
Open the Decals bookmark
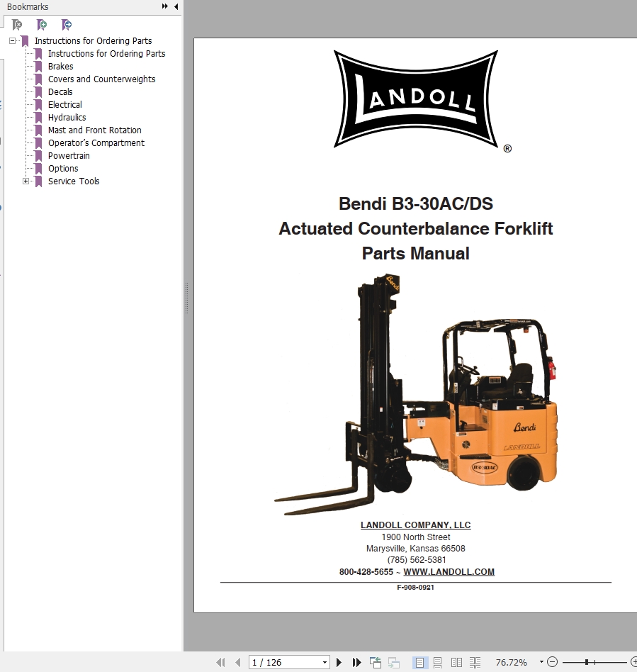click(x=60, y=92)
